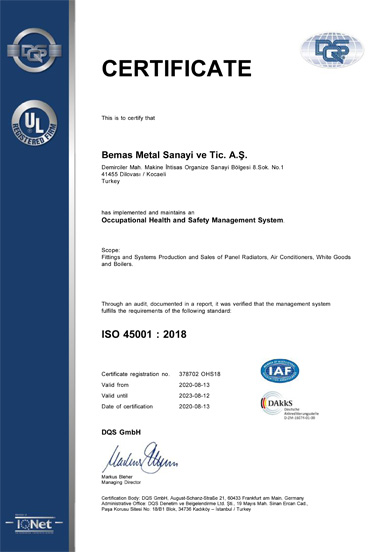Click company name Bemas Metal Sanayi ve Tic. A.Ş.

[175, 155]
